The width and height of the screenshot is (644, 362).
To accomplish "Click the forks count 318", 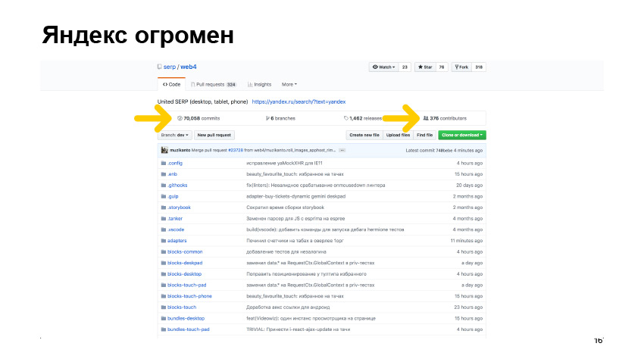I will 479,67.
